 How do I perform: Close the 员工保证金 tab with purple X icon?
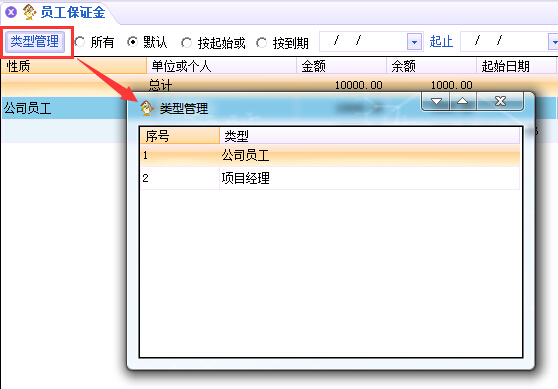(11, 12)
